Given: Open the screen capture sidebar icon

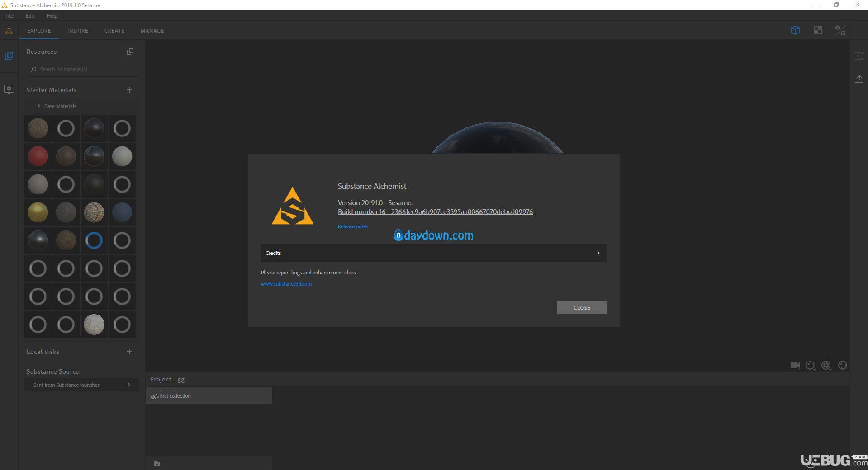Looking at the screenshot, I should point(9,89).
